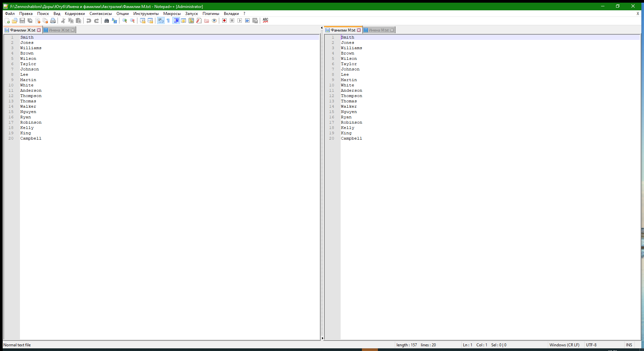
Task: Create a new file via toolbar icon
Action: [x=7, y=21]
